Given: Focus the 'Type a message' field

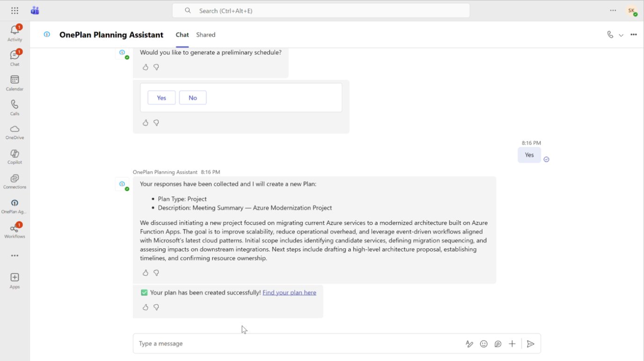Looking at the screenshot, I should [x=300, y=344].
